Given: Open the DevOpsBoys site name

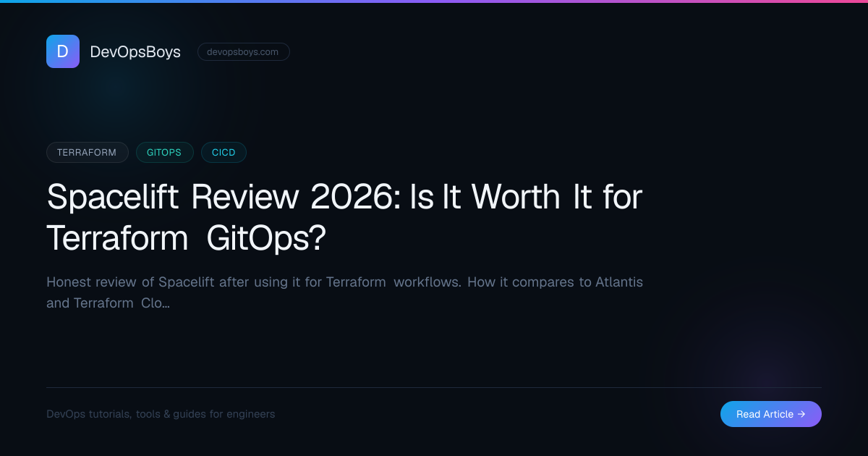Looking at the screenshot, I should point(135,52).
